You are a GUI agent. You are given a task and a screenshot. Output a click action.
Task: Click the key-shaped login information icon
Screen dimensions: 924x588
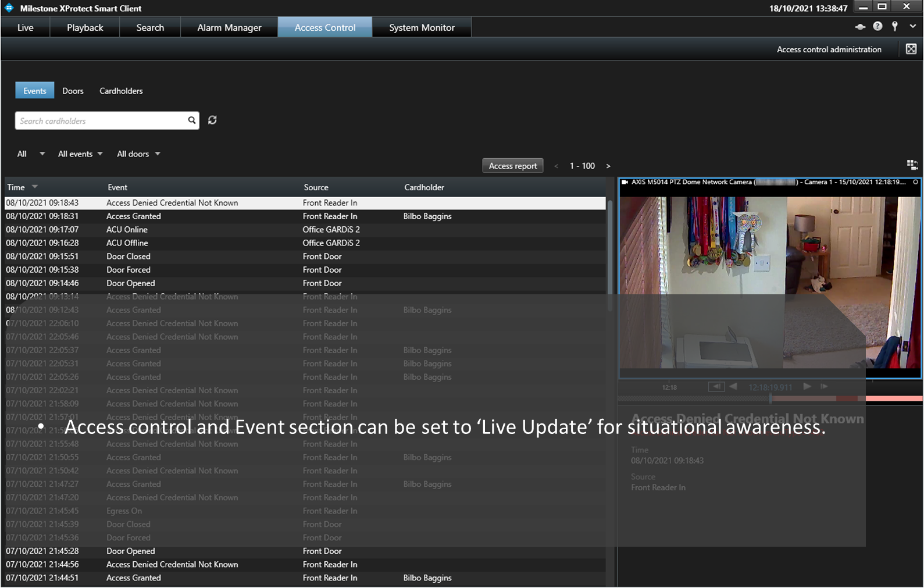coord(895,26)
